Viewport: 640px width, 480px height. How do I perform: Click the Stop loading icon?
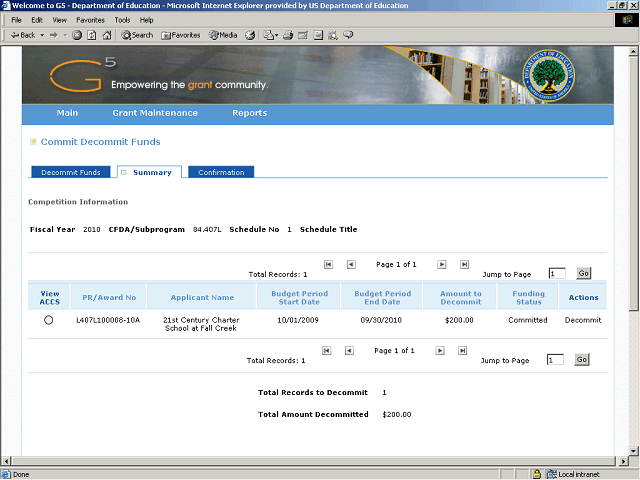point(77,35)
